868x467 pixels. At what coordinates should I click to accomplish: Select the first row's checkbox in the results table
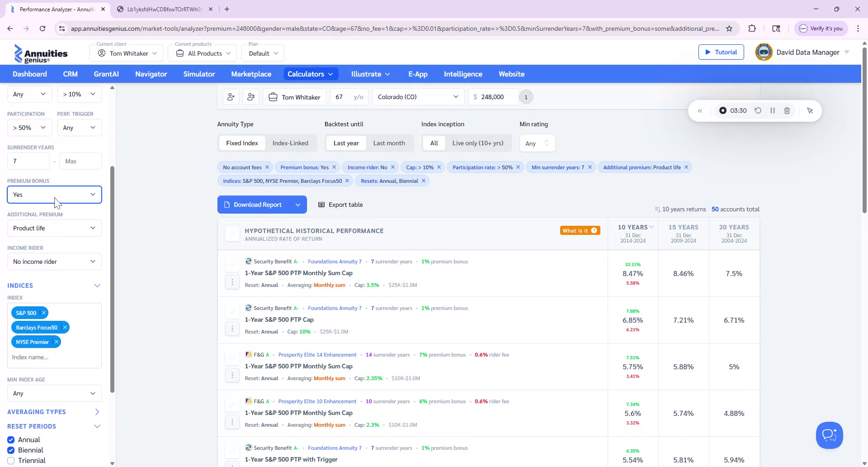pyautogui.click(x=232, y=264)
